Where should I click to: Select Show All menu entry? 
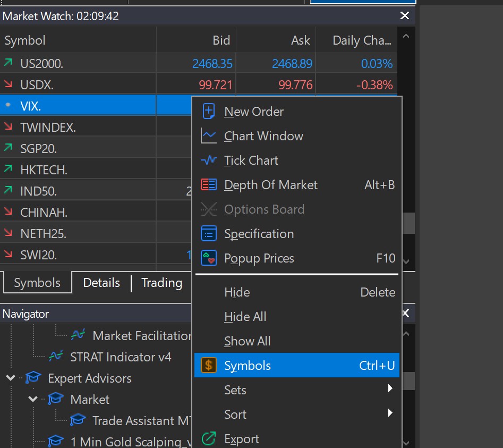pos(247,341)
